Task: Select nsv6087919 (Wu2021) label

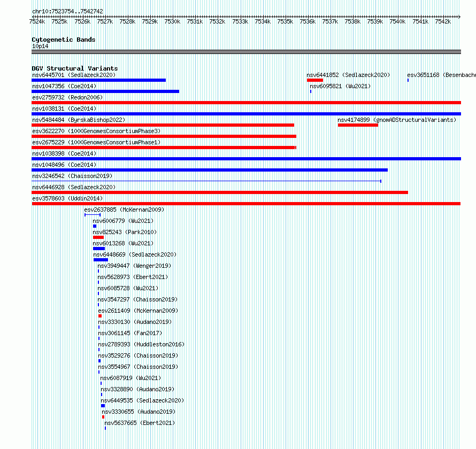Action: tap(130, 378)
